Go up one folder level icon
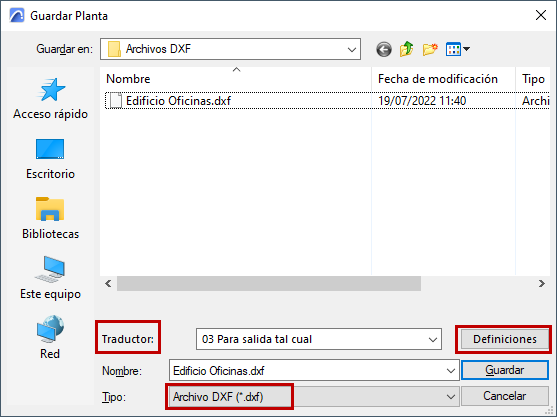 (x=407, y=49)
